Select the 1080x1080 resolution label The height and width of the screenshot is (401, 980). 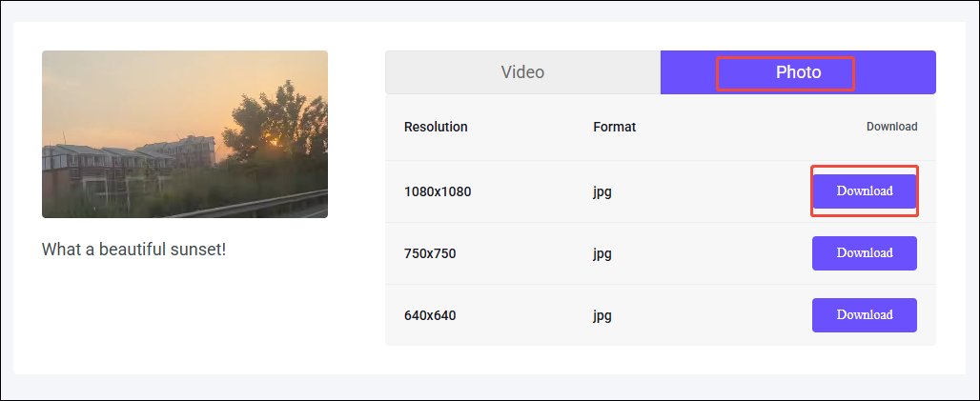[438, 191]
